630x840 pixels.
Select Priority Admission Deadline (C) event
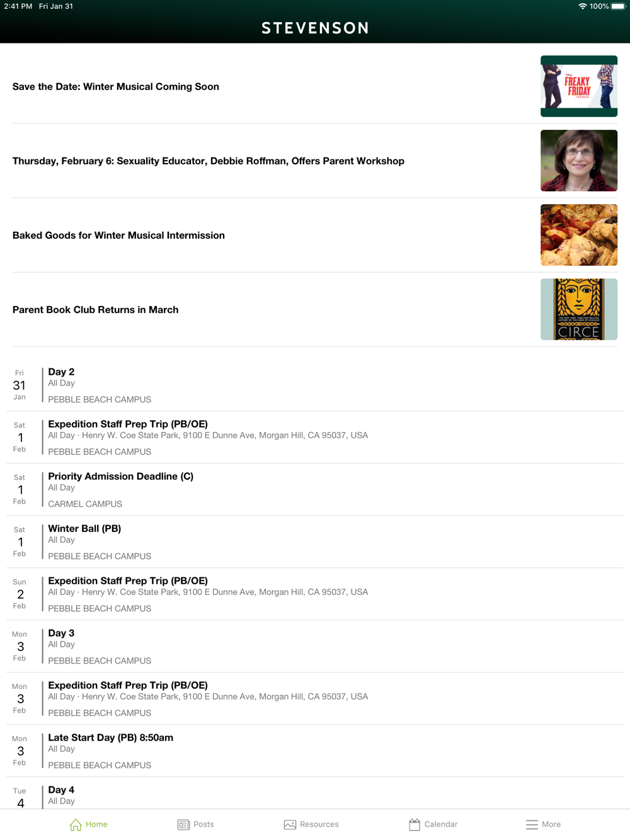tap(315, 489)
